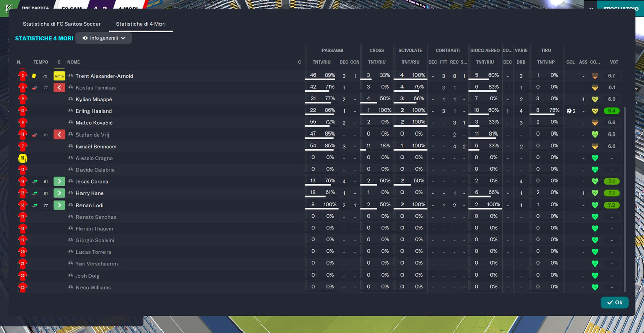Click the person icon beside Kylian Mbappé
644x333 pixels.
[x=71, y=99]
